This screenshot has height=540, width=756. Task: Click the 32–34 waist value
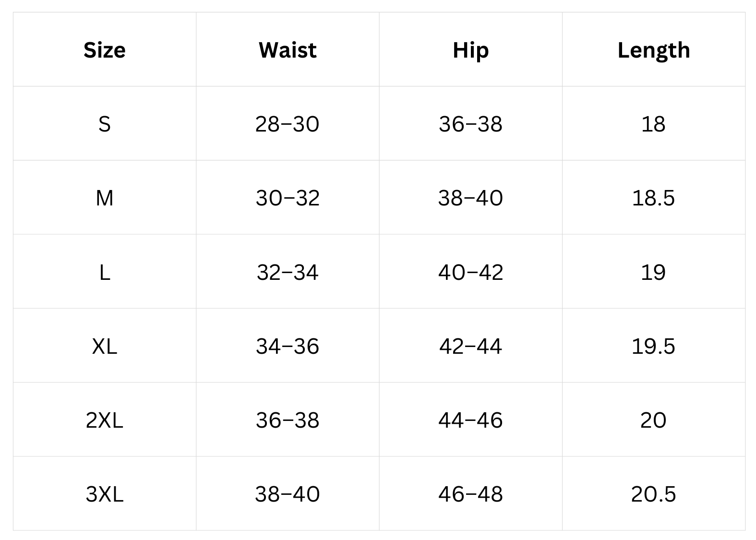[288, 272]
